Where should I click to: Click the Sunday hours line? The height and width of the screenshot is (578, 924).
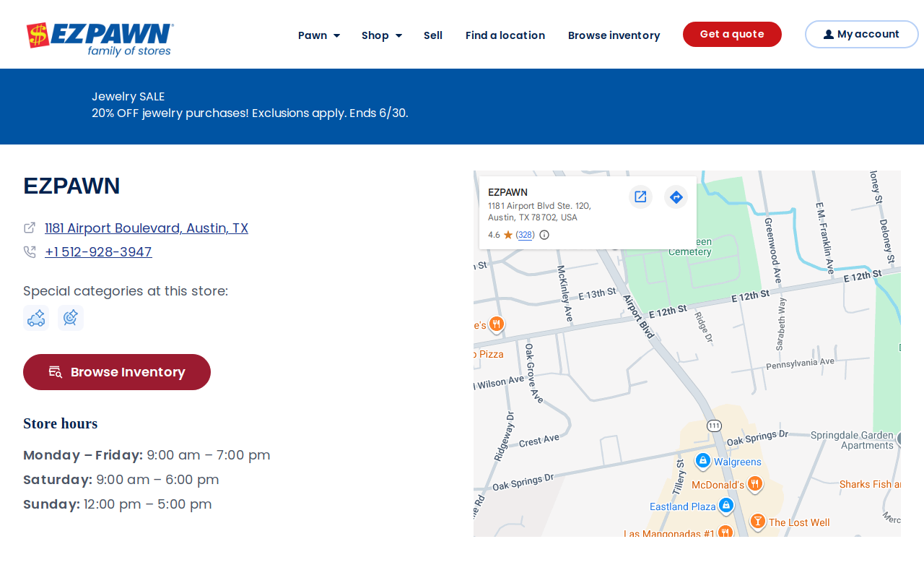coord(118,504)
